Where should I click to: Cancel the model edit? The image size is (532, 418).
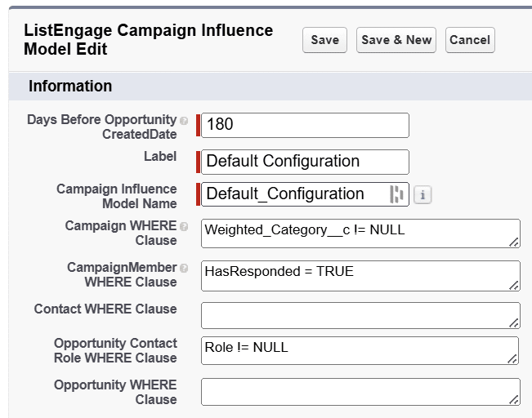coord(470,40)
